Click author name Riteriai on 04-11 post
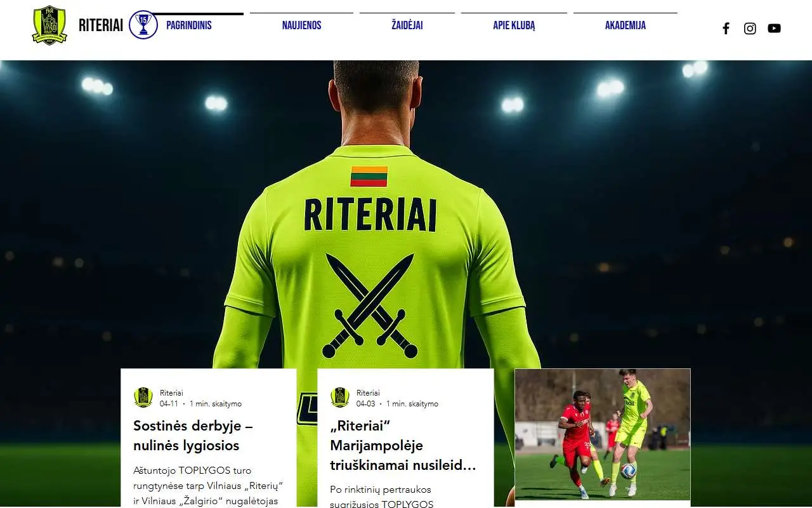This screenshot has width=812, height=508. click(x=171, y=393)
